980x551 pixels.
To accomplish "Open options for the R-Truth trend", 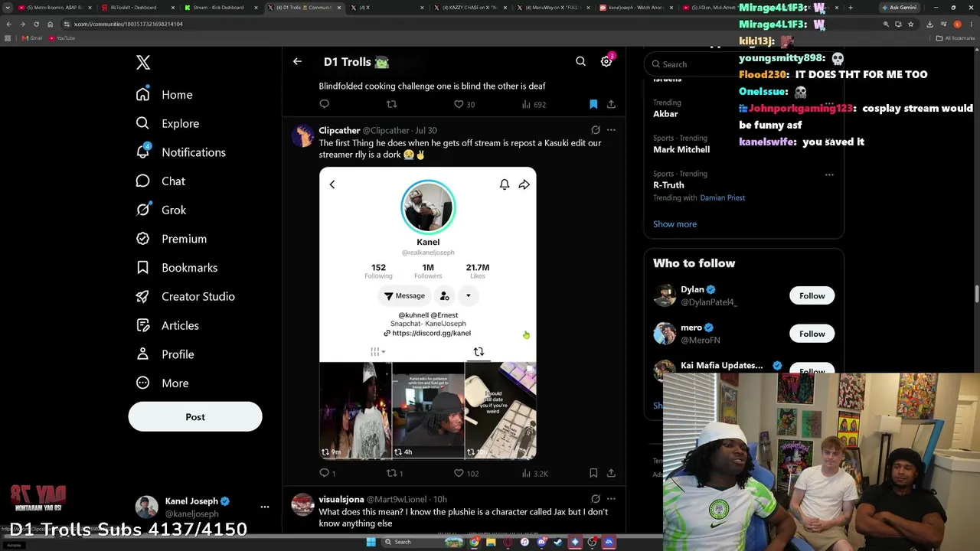I will click(829, 174).
